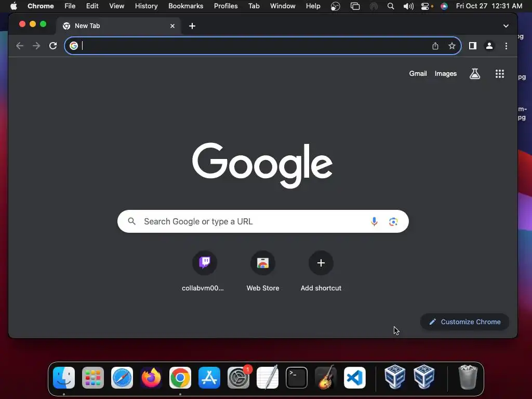Launch Firefox from the Dock
532x399 pixels.
(151, 378)
